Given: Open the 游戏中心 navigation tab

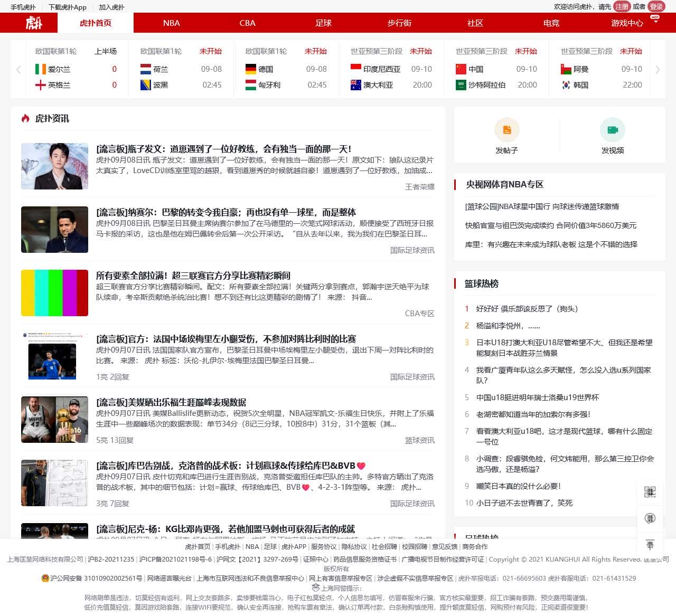Looking at the screenshot, I should tap(627, 23).
